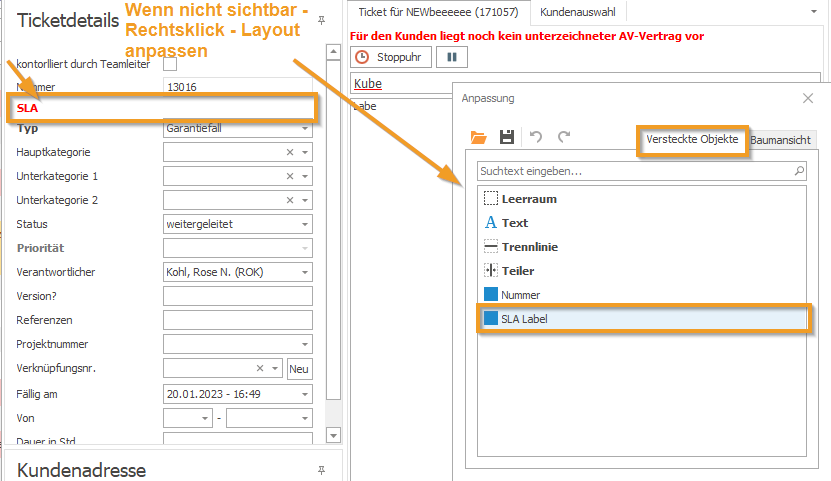
Task: Clear the Hauptkategorie field with X
Action: click(290, 152)
